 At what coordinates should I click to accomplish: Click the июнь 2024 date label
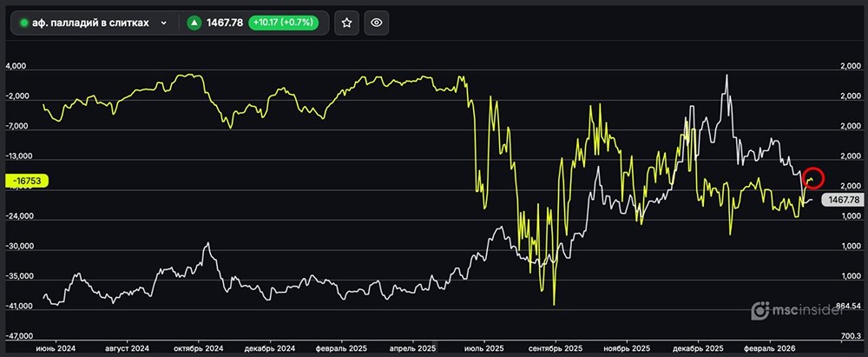click(56, 348)
